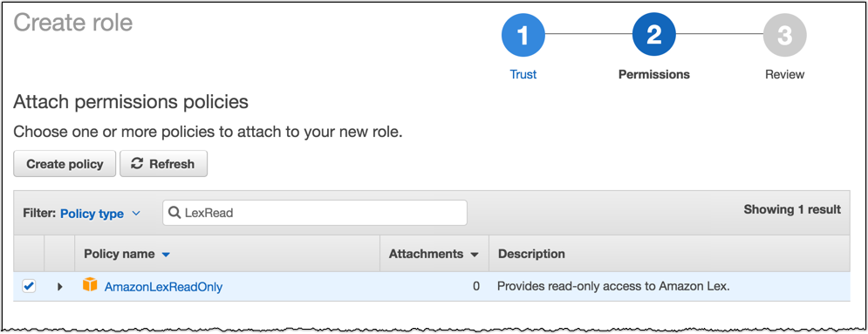Expand the AmazonLexReadOnly policy details triangle
Screen dimensions: 868x334
coord(60,287)
